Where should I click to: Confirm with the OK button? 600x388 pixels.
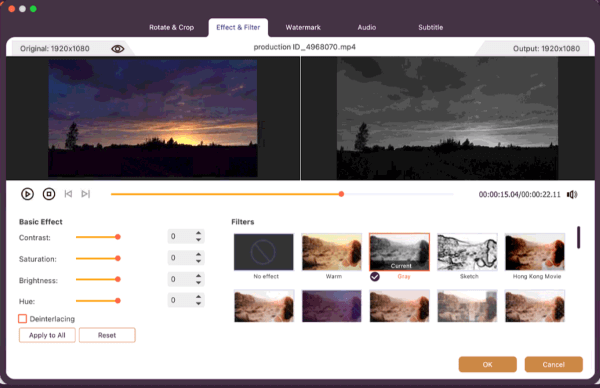tap(488, 364)
